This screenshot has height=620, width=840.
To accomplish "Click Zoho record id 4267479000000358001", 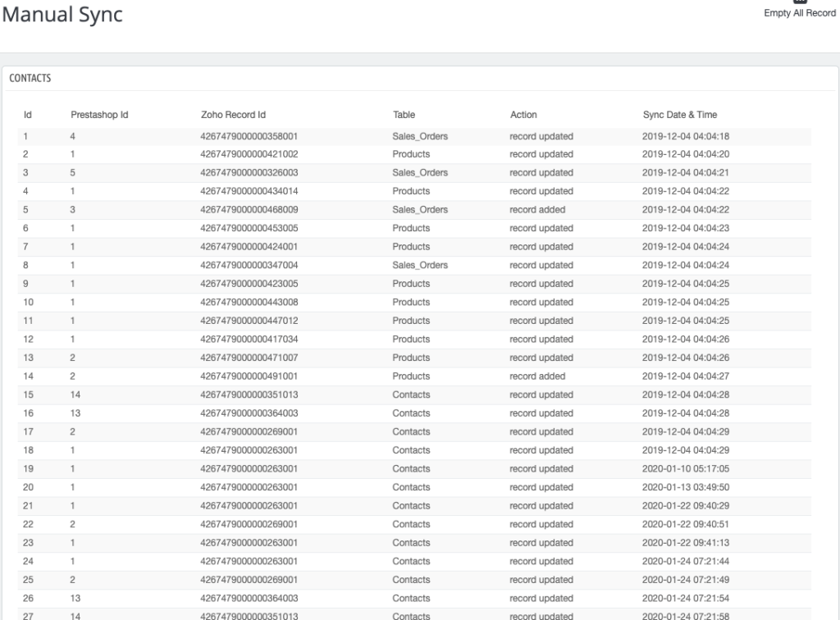I will 249,136.
